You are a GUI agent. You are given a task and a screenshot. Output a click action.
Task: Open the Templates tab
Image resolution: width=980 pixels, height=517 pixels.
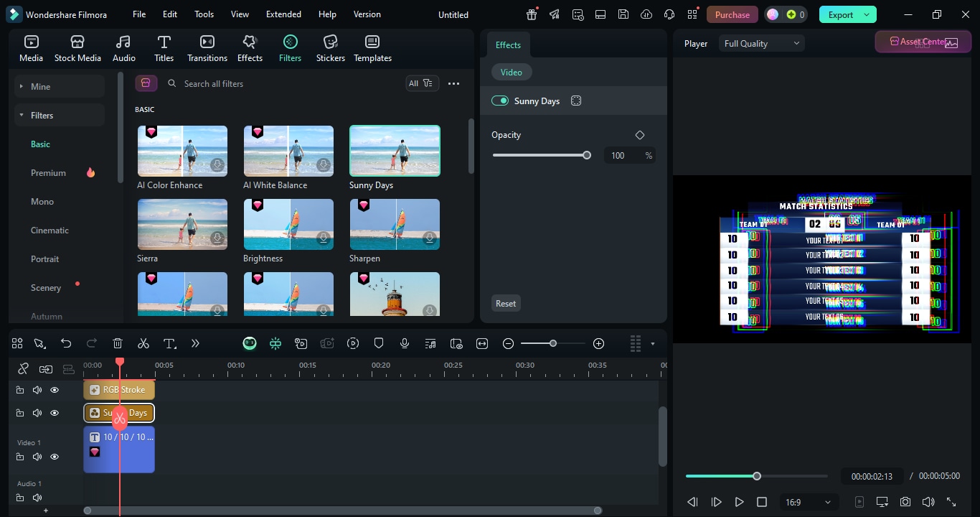coord(372,48)
